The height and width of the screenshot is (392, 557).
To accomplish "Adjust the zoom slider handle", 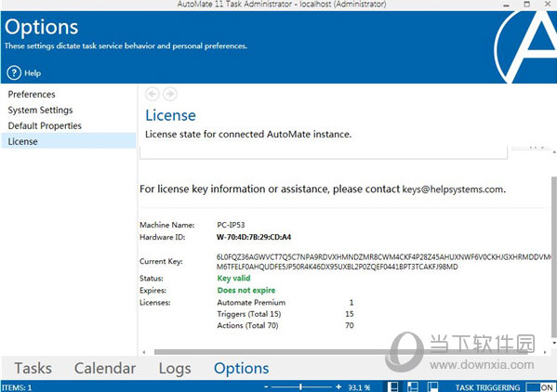I will 300,386.
